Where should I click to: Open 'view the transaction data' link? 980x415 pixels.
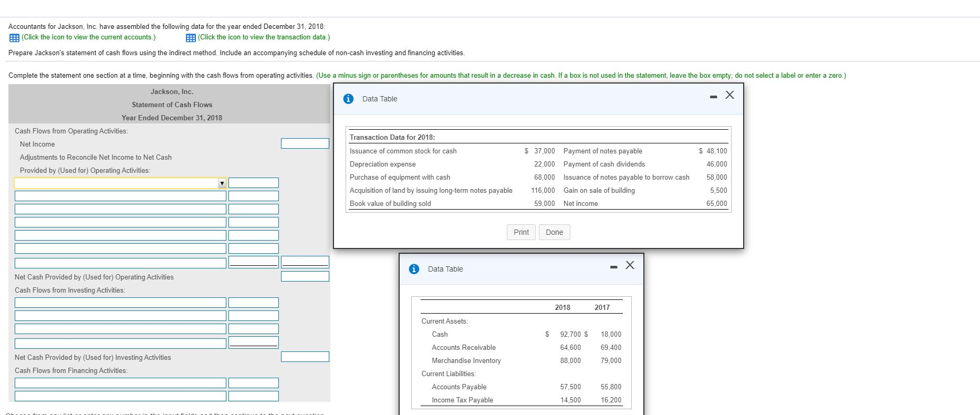point(264,37)
